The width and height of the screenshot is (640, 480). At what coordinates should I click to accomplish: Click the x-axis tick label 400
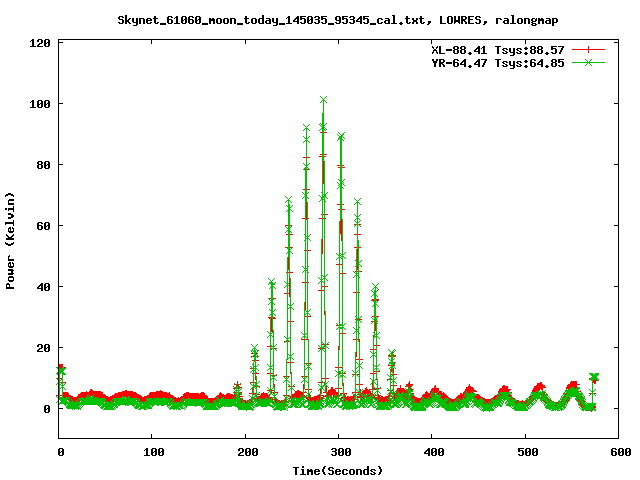point(431,453)
